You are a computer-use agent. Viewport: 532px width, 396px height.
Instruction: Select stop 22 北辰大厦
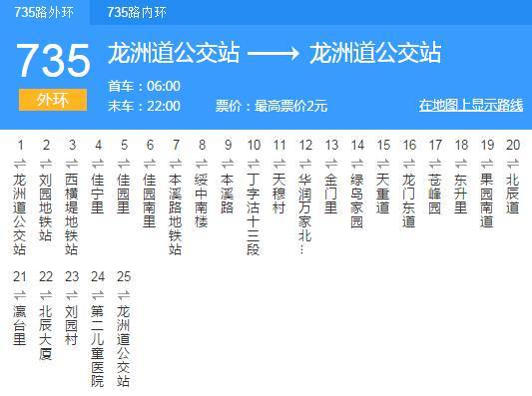tap(46, 332)
